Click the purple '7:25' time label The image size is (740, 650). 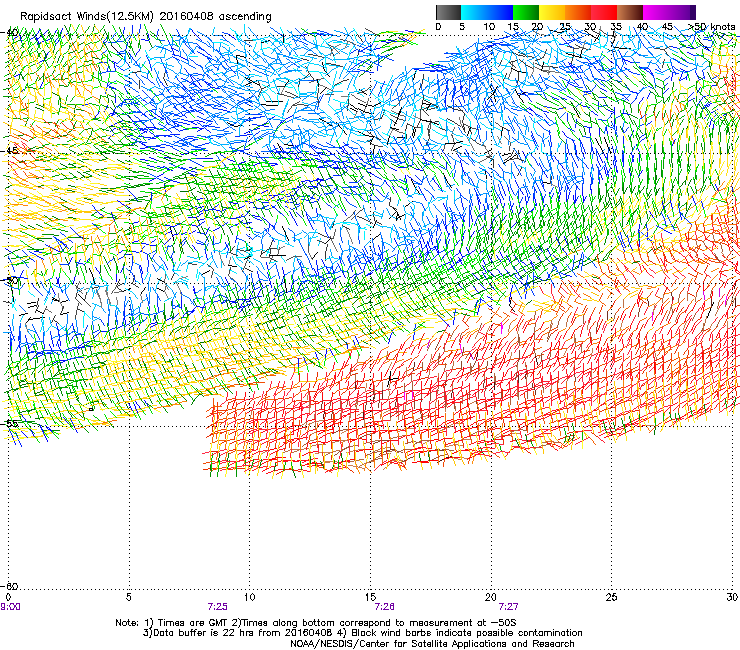tap(218, 607)
